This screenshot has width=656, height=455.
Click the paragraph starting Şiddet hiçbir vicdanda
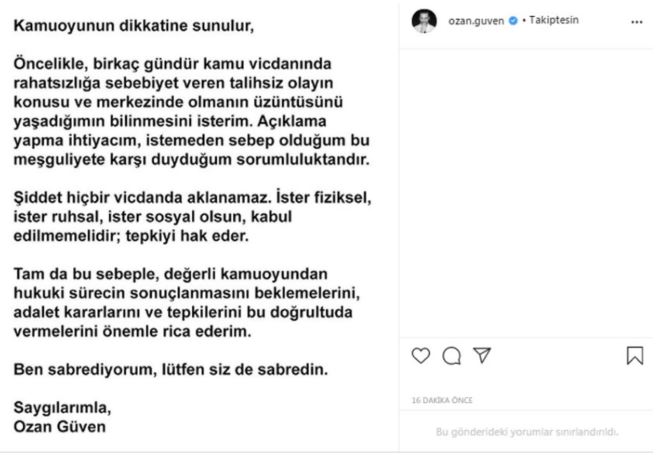[x=192, y=217]
